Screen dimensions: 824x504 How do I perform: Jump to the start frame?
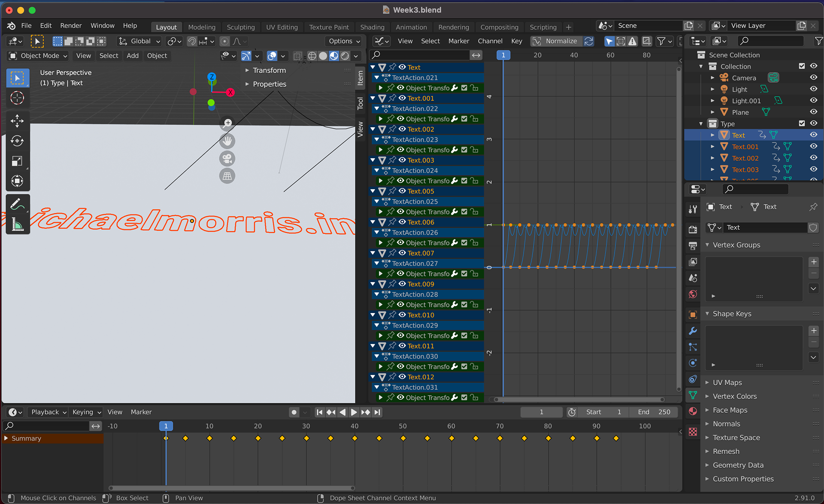click(x=319, y=412)
